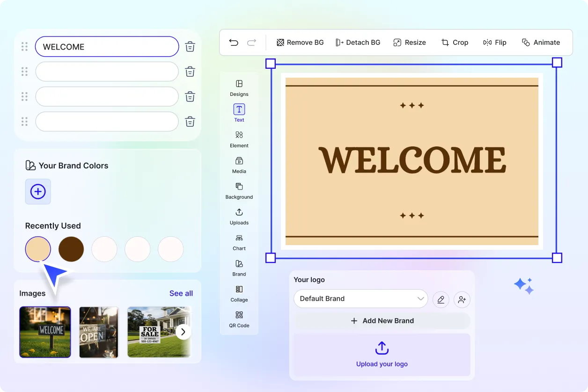Open See all images
This screenshot has width=588, height=392.
pos(181,293)
